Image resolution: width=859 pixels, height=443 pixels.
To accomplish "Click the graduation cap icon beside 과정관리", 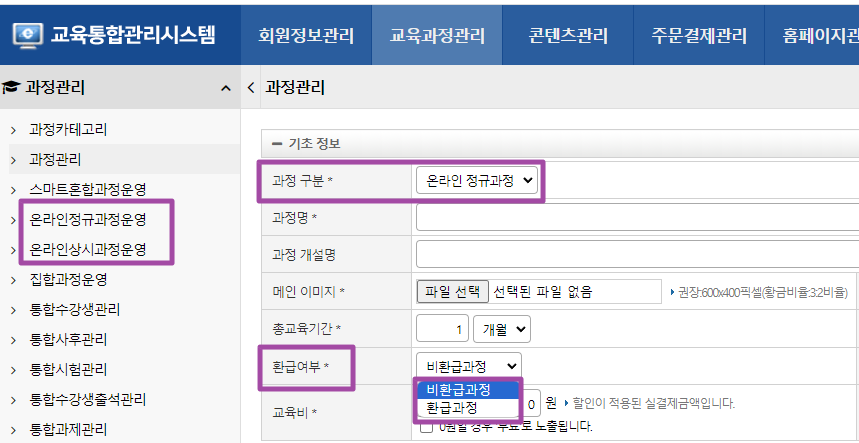I will (12, 88).
